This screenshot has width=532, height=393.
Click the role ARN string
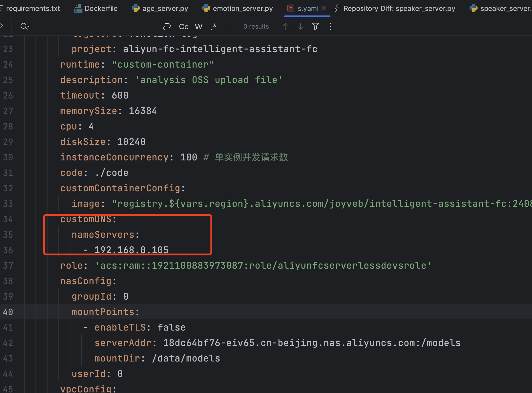263,266
